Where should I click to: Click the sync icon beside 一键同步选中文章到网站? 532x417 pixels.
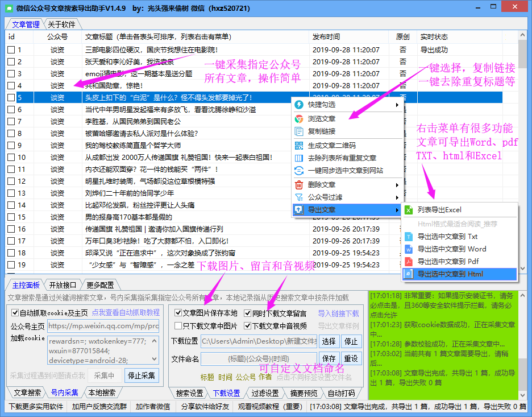(x=299, y=171)
